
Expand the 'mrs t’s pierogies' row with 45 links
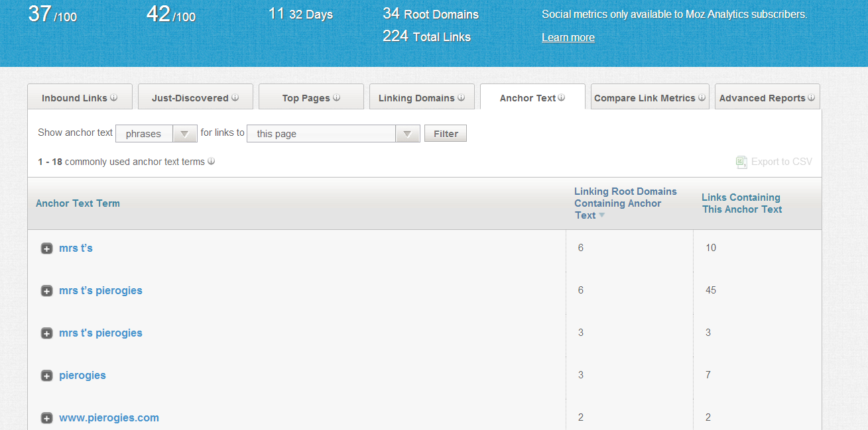46,291
